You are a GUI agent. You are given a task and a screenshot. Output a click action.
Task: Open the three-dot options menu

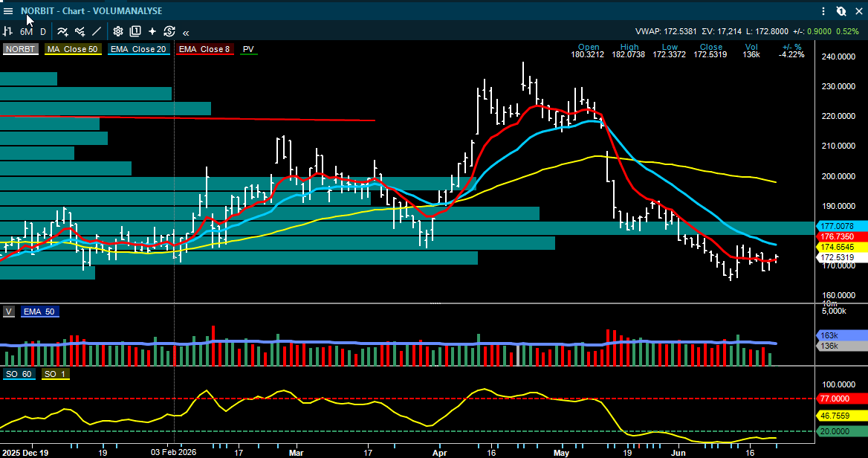tap(823, 11)
